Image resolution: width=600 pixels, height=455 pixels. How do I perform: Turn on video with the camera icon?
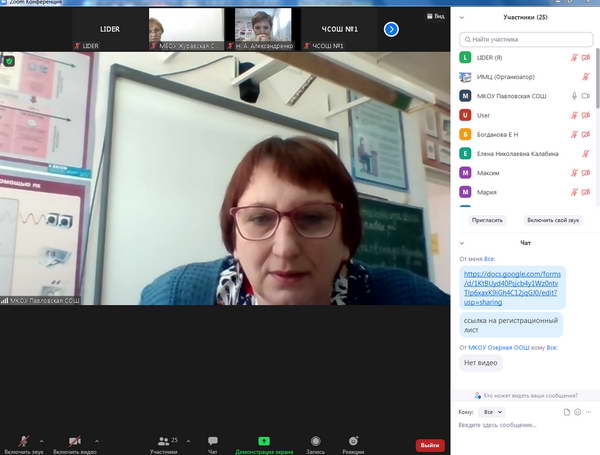75,441
